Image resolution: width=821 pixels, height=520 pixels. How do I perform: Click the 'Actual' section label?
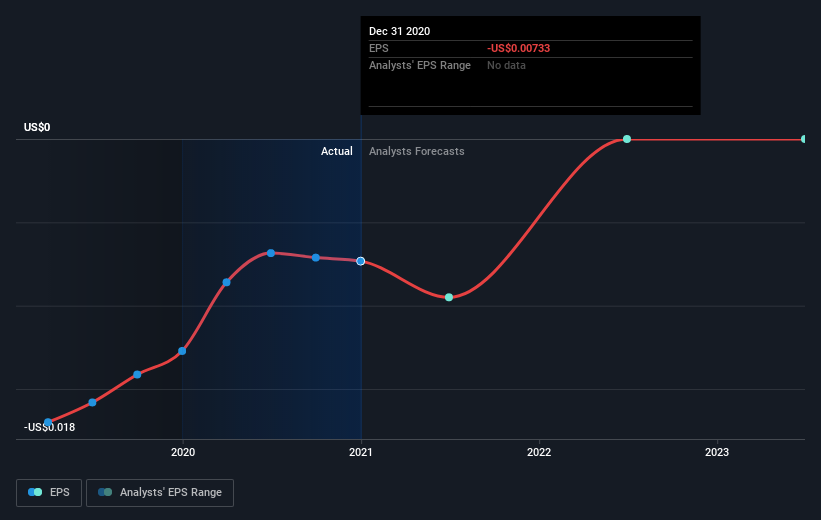(x=337, y=151)
